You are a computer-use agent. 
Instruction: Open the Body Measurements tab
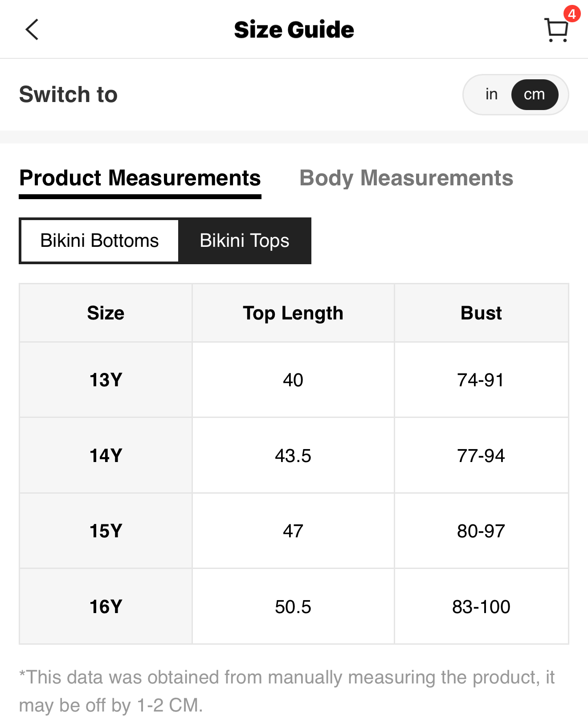coord(406,178)
